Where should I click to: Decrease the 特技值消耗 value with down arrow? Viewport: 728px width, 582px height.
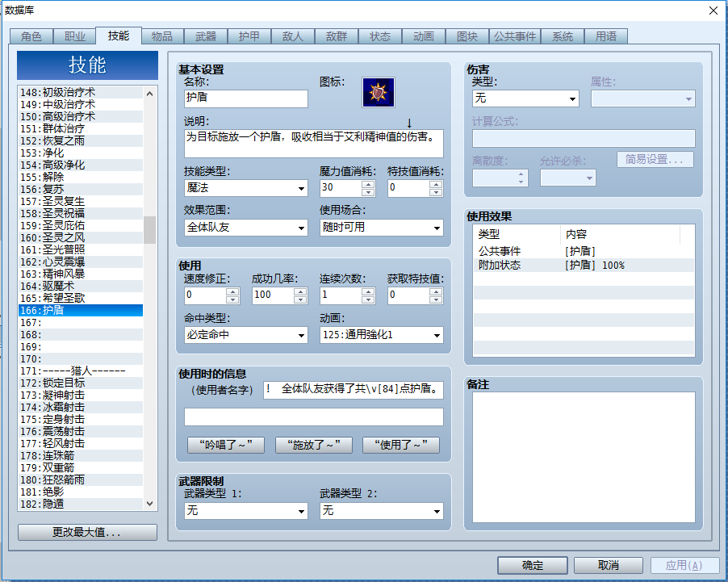(x=436, y=192)
